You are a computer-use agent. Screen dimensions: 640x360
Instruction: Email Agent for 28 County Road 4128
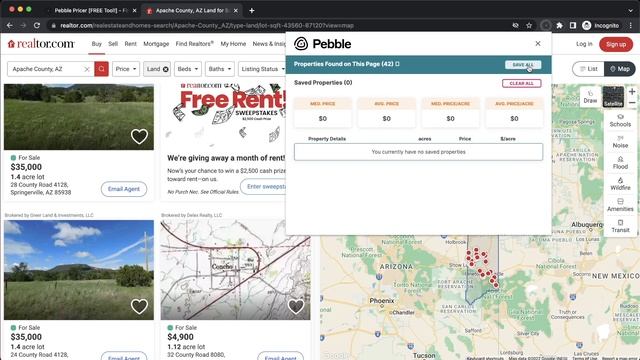pyautogui.click(x=124, y=189)
